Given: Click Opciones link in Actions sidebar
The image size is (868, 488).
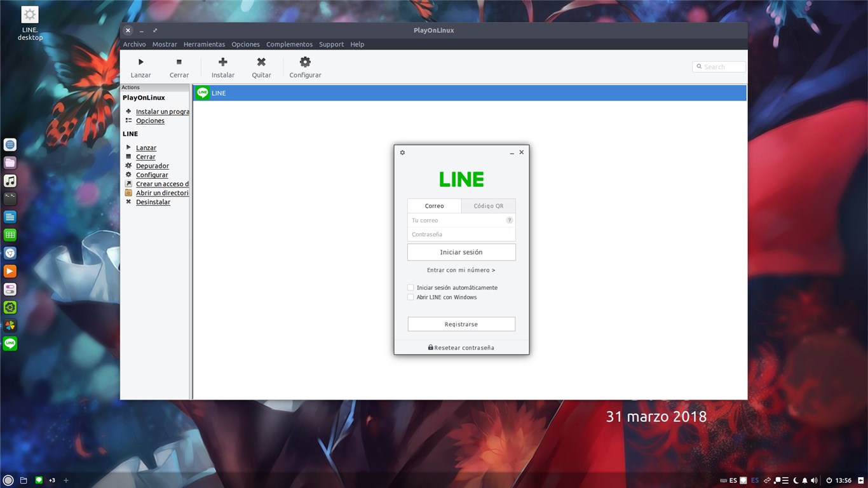Looking at the screenshot, I should pyautogui.click(x=150, y=121).
